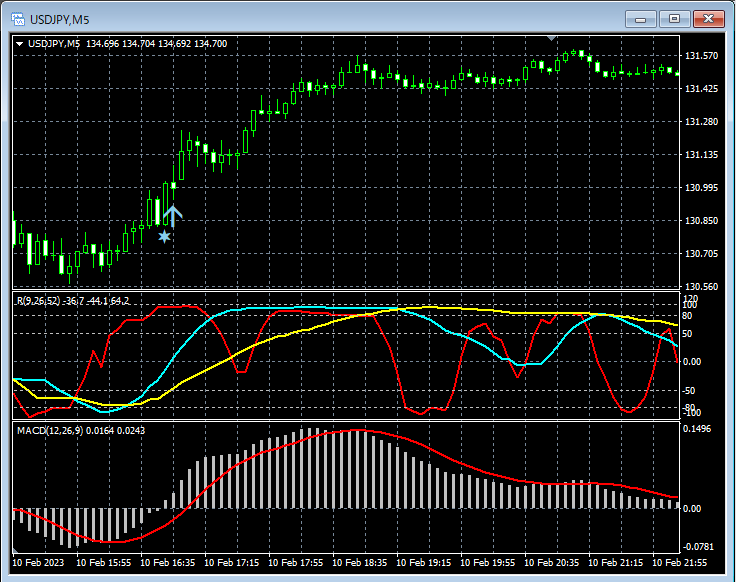Click the blue up arrow signal
The image size is (737, 582).
pos(172,216)
